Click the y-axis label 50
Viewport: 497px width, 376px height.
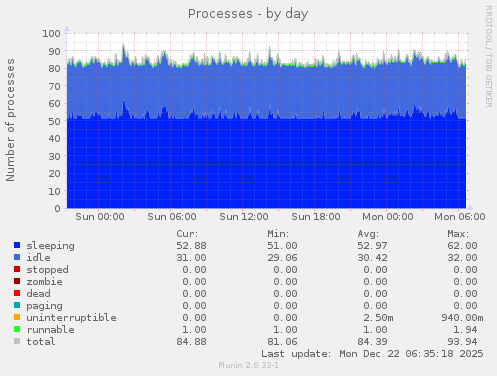(54, 121)
